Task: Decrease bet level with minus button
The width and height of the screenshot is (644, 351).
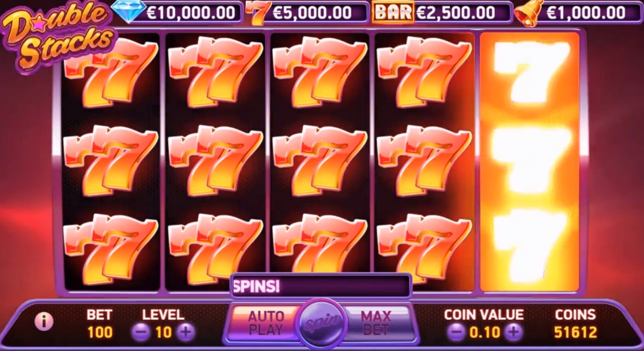Action: click(x=141, y=332)
